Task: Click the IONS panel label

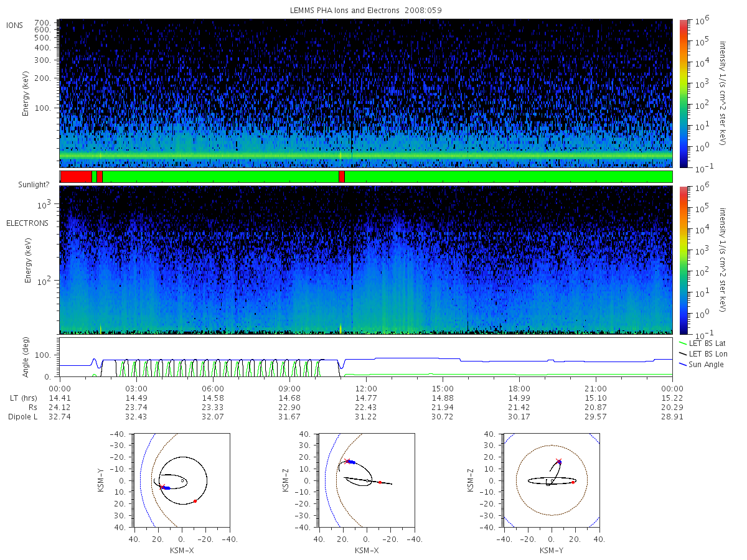Action: click(16, 25)
